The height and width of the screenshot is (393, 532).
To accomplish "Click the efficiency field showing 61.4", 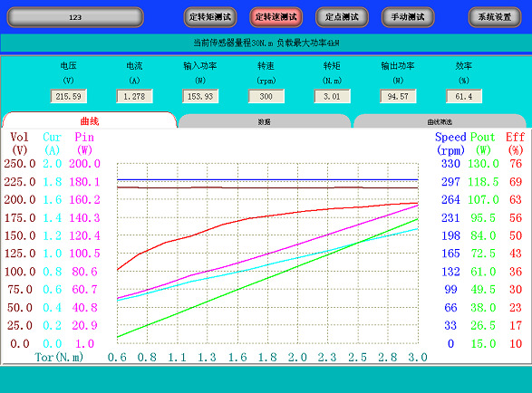I will pyautogui.click(x=464, y=96).
